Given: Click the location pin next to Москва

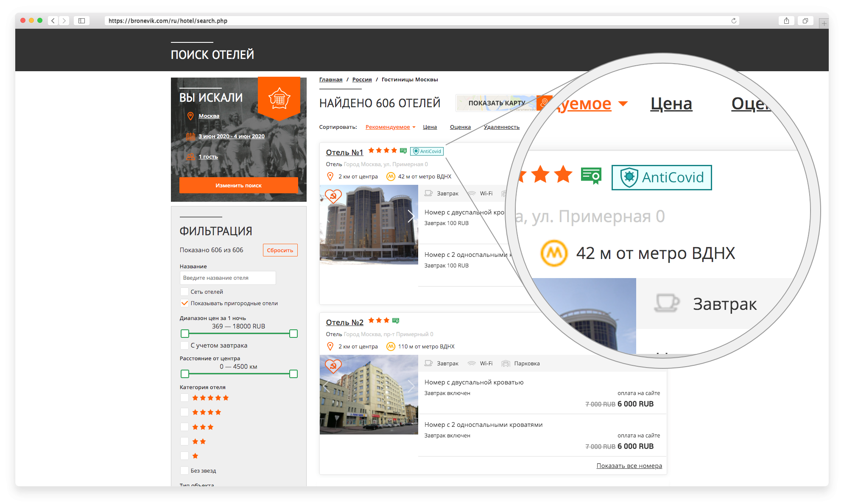Looking at the screenshot, I should point(190,116).
